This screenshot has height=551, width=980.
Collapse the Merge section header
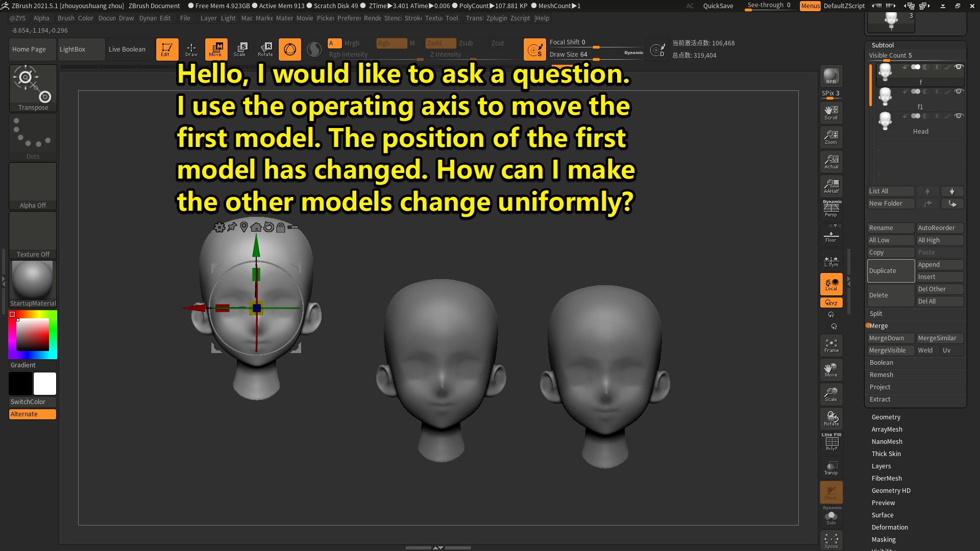(878, 326)
